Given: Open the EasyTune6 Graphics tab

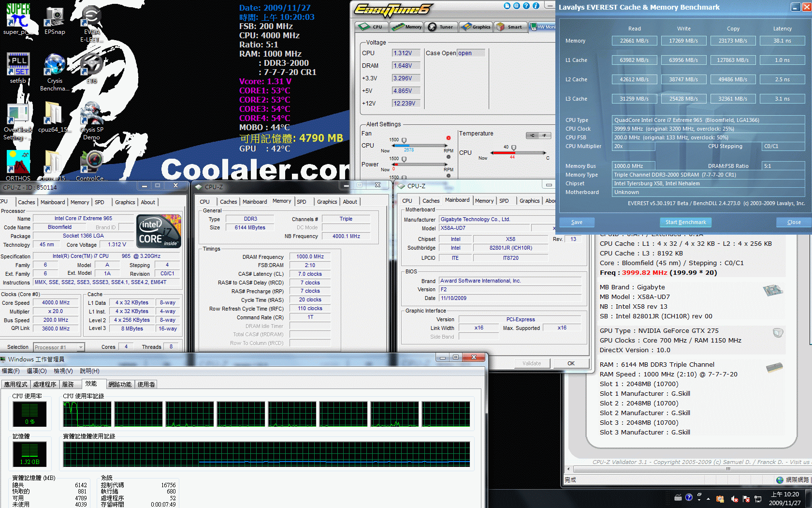Looking at the screenshot, I should point(476,27).
